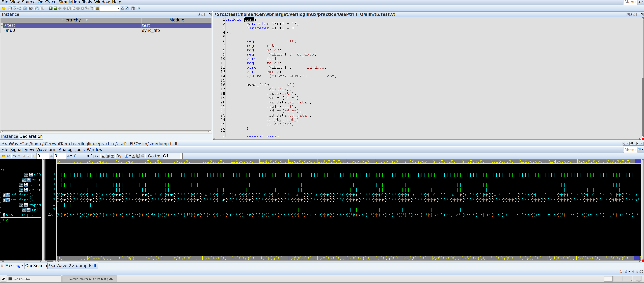Toggle the NET badge on the empty signal
This screenshot has width=644, height=283.
click(26, 205)
